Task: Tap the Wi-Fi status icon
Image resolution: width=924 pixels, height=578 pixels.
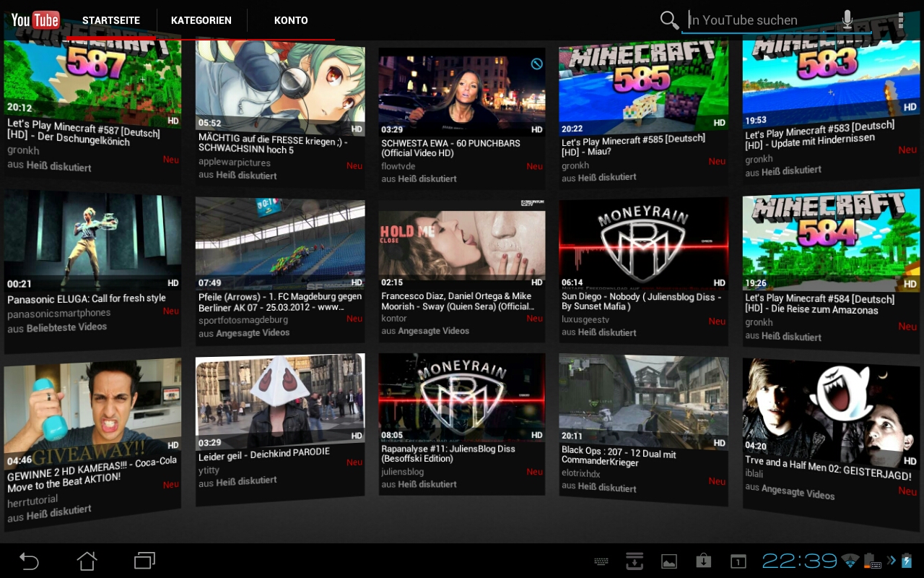Action: [850, 561]
